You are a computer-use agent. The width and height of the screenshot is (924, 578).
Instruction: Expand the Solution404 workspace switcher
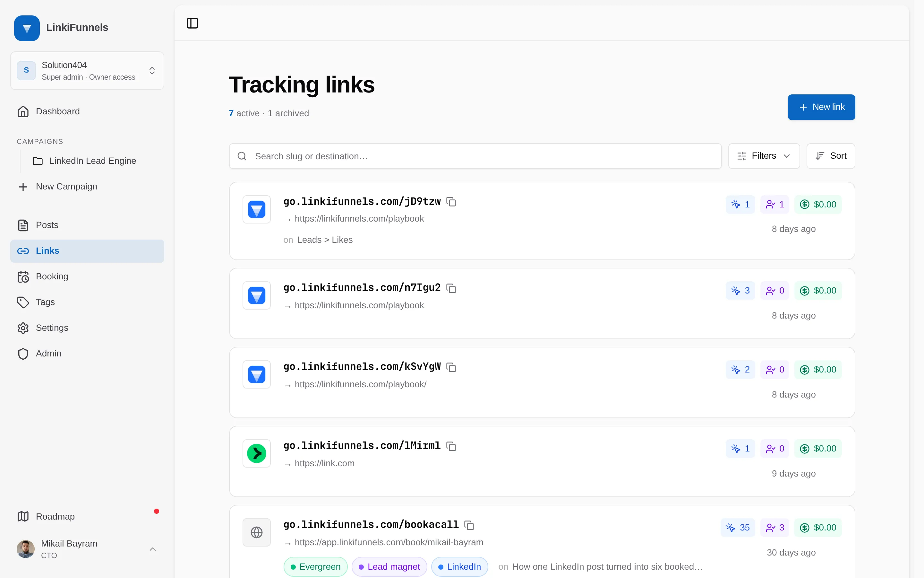(88, 71)
